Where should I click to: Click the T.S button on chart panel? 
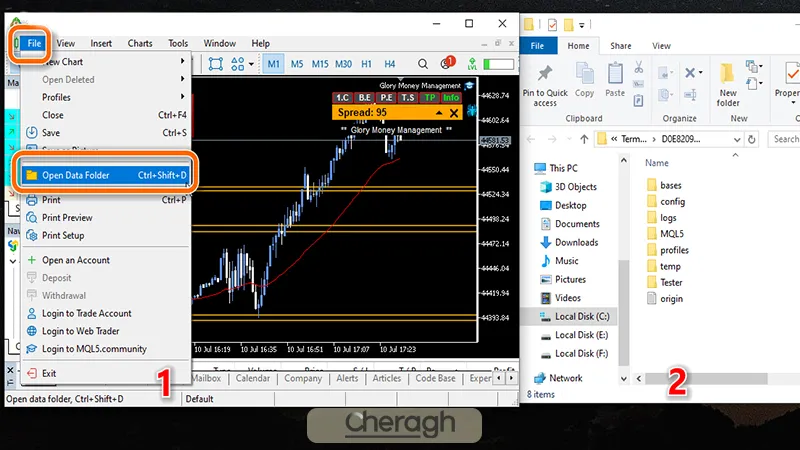408,98
